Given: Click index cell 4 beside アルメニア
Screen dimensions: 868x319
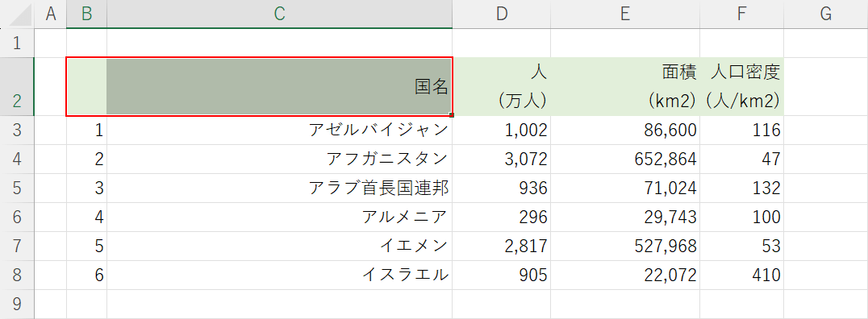Looking at the screenshot, I should point(87,217).
